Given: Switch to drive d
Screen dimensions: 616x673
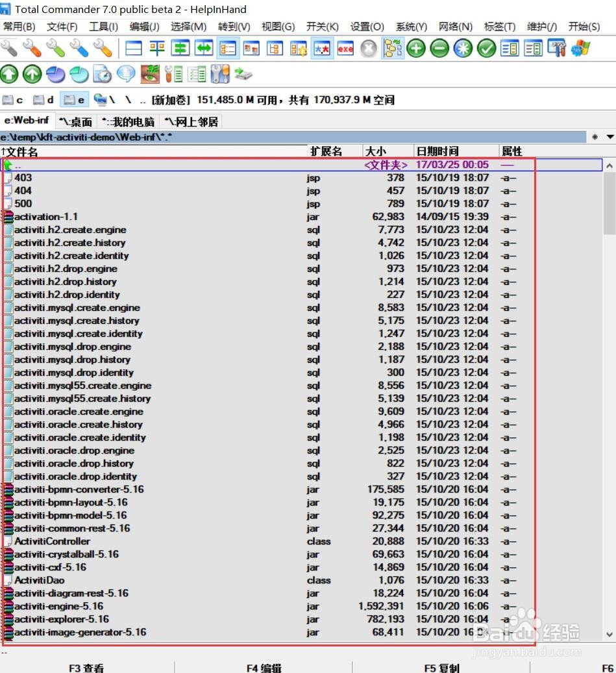Looking at the screenshot, I should coord(43,100).
